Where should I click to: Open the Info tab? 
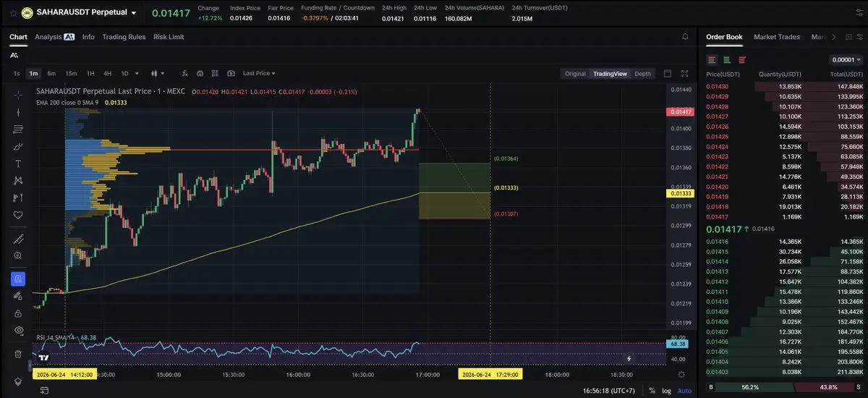coord(88,37)
